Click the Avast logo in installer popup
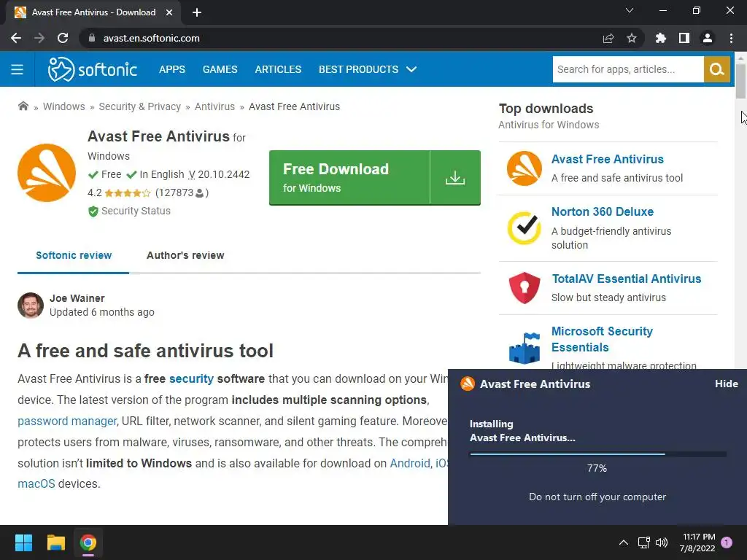The width and height of the screenshot is (747, 560). (468, 384)
